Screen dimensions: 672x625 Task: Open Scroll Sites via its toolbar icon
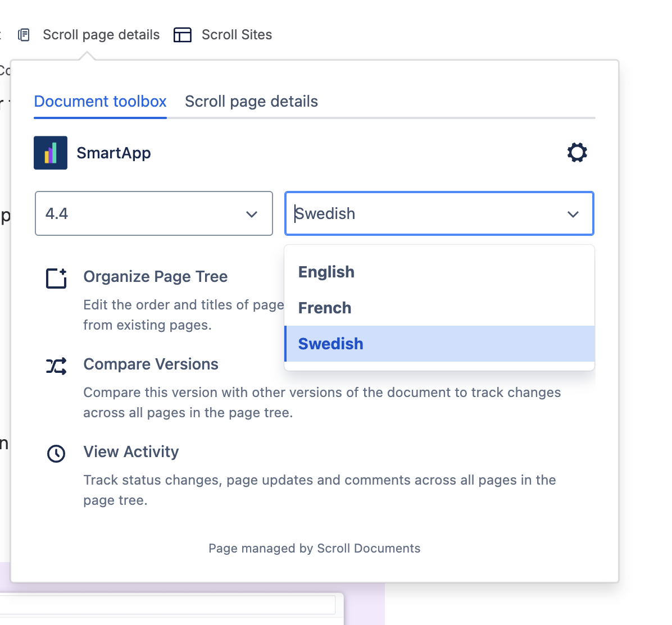coord(182,35)
